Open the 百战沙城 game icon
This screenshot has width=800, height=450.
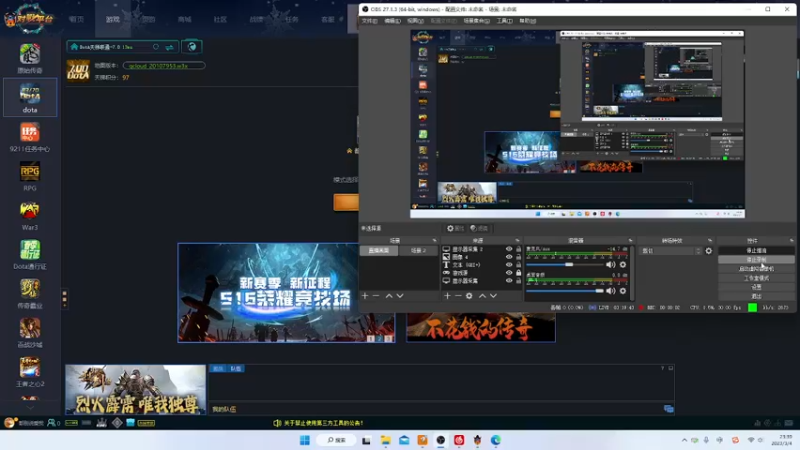point(30,333)
